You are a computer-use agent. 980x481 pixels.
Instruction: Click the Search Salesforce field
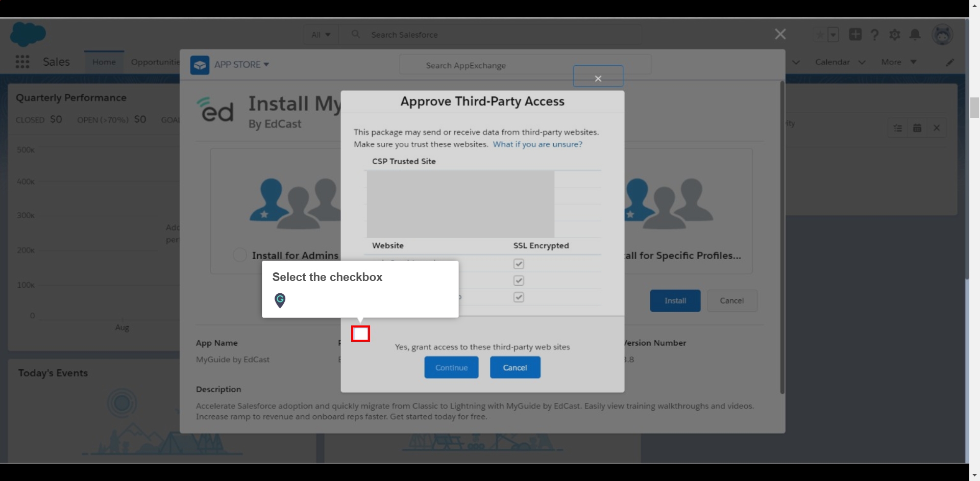(x=490, y=35)
